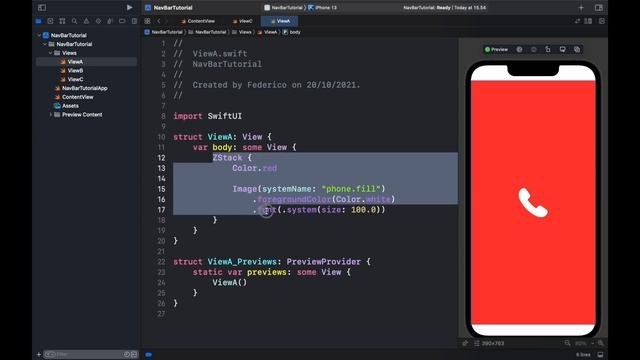Duplicate the preview
The image size is (640, 360).
click(577, 49)
